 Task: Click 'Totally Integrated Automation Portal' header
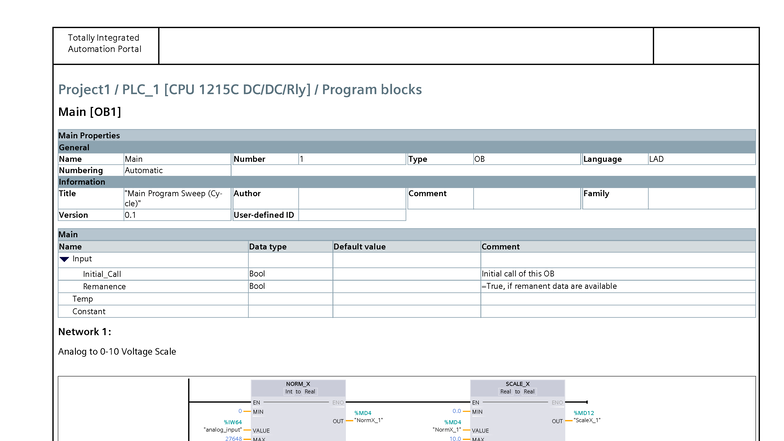click(x=104, y=44)
